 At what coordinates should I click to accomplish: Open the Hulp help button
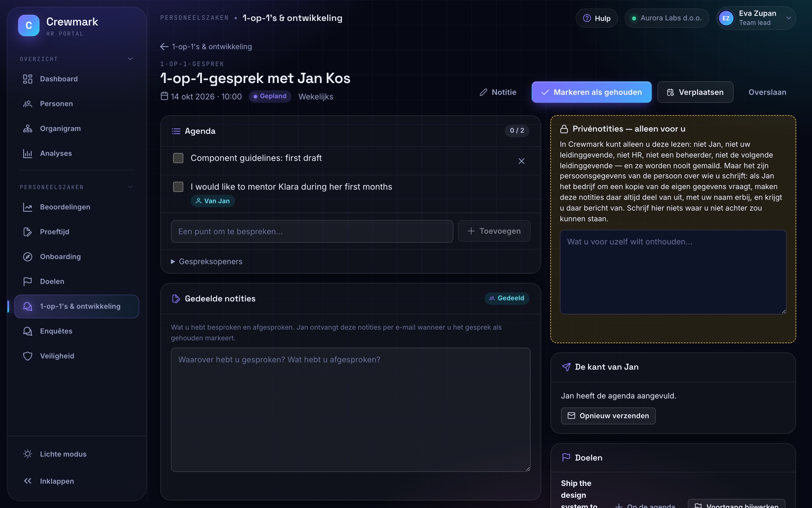(x=596, y=18)
